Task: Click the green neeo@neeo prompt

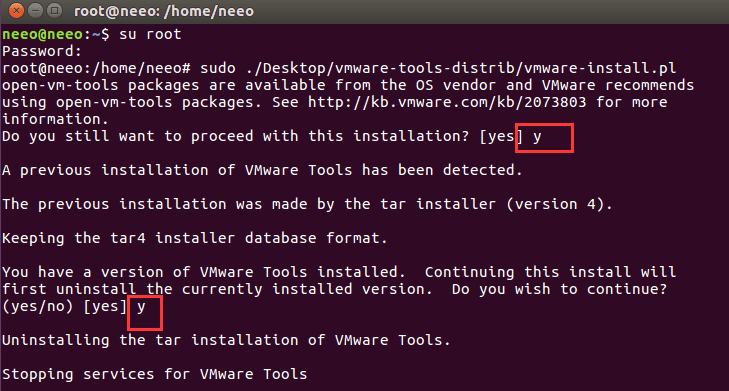Action: [x=42, y=34]
